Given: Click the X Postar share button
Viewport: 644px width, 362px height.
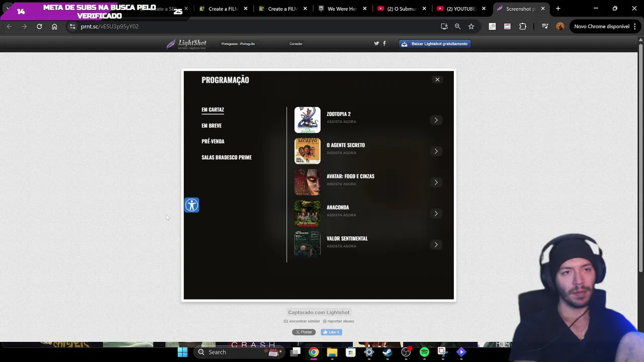Looking at the screenshot, I should tap(304, 332).
